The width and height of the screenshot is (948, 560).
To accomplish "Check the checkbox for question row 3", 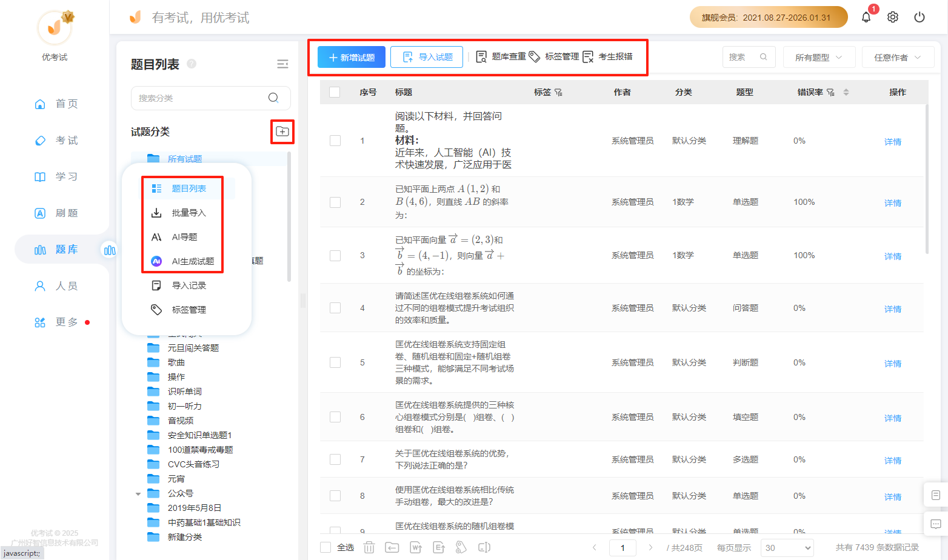I will pos(335,255).
